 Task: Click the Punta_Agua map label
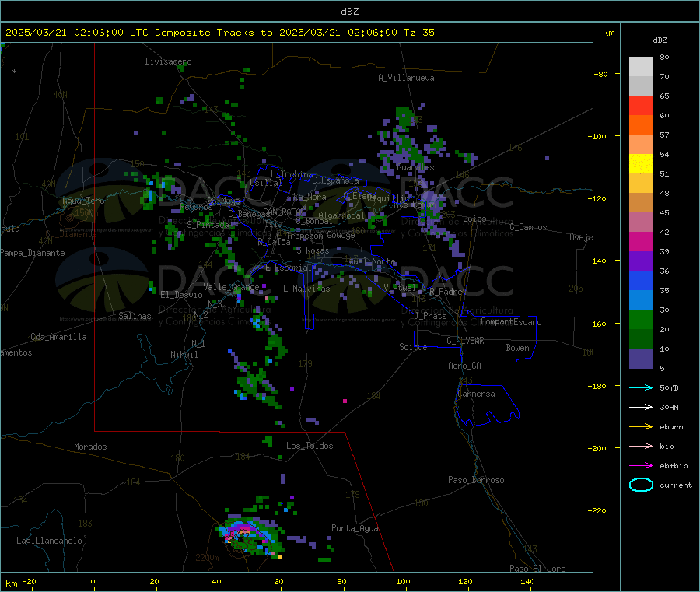point(355,529)
